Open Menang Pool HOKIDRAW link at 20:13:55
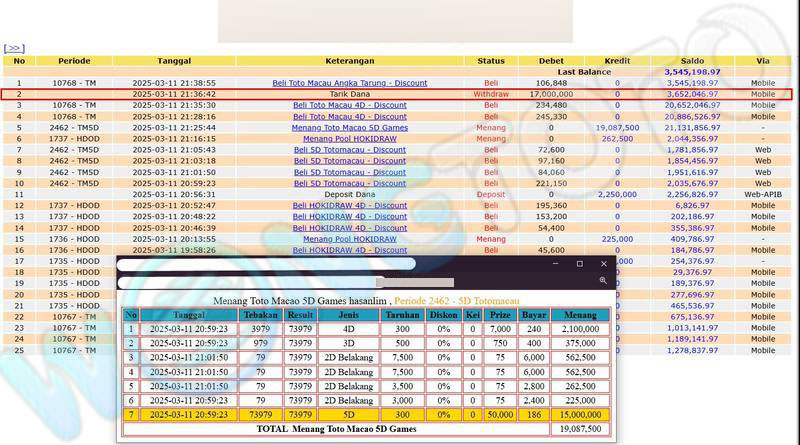The image size is (800, 445). pyautogui.click(x=349, y=239)
